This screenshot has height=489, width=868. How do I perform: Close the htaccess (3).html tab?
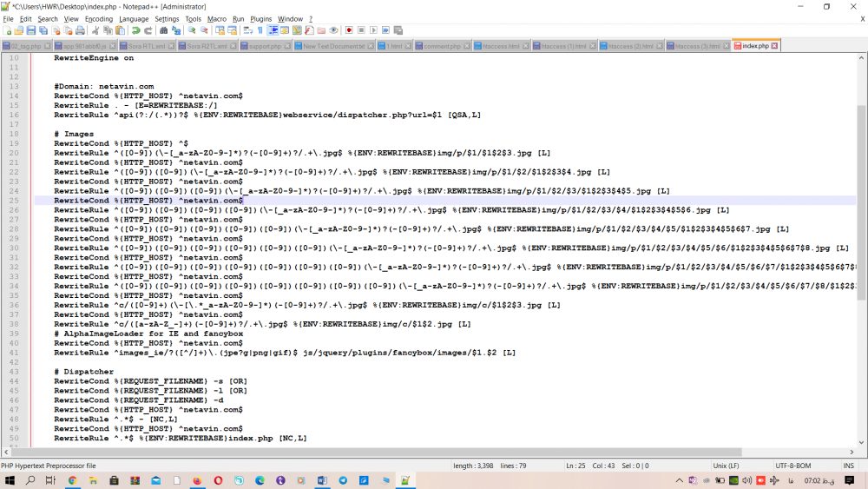[x=727, y=46]
